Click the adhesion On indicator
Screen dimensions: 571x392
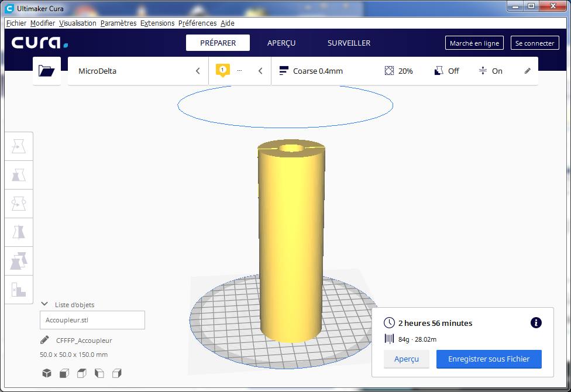(x=490, y=71)
